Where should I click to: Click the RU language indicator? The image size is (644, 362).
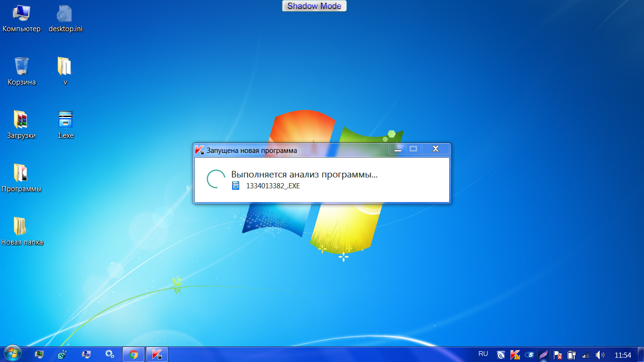pos(483,354)
